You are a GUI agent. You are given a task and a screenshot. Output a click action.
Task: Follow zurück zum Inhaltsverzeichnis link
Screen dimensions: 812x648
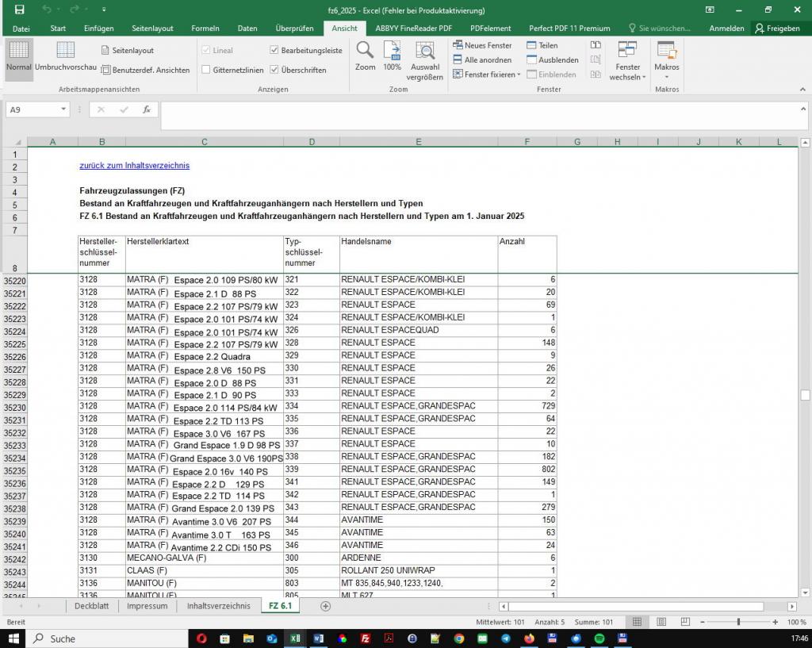click(x=135, y=165)
